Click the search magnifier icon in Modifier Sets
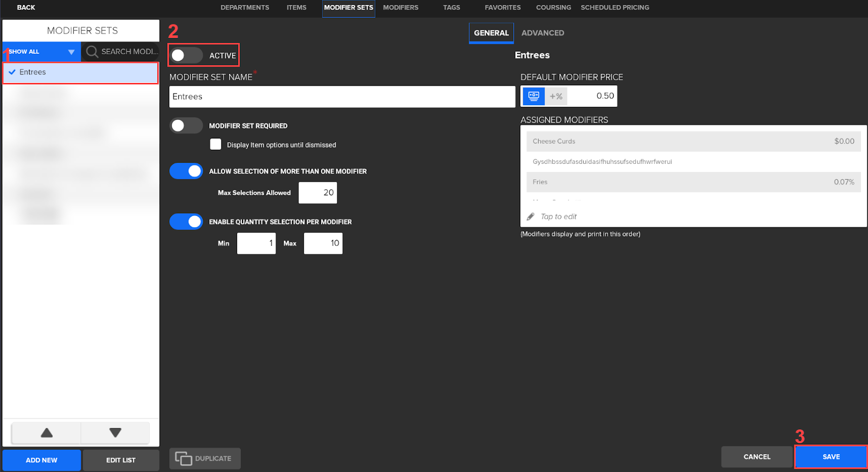Image resolution: width=868 pixels, height=472 pixels. [x=92, y=52]
